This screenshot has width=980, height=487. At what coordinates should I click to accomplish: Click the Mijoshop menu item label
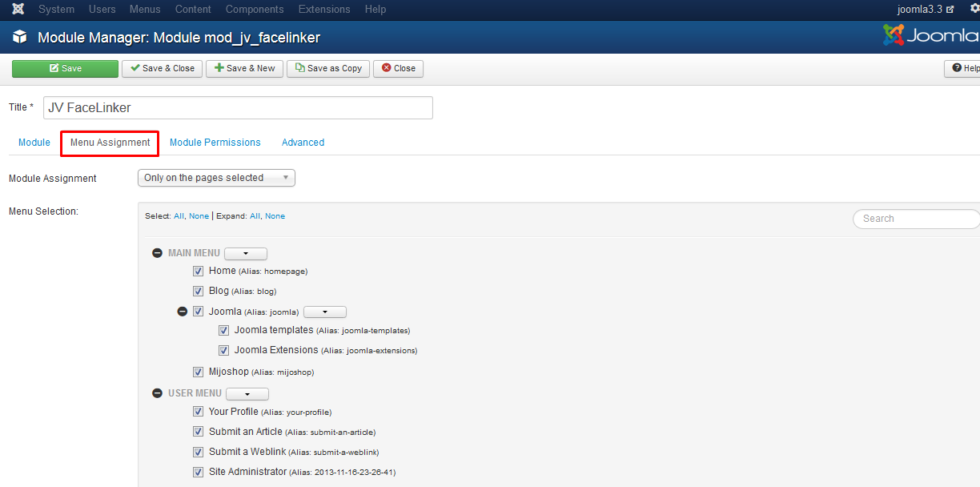(x=229, y=372)
